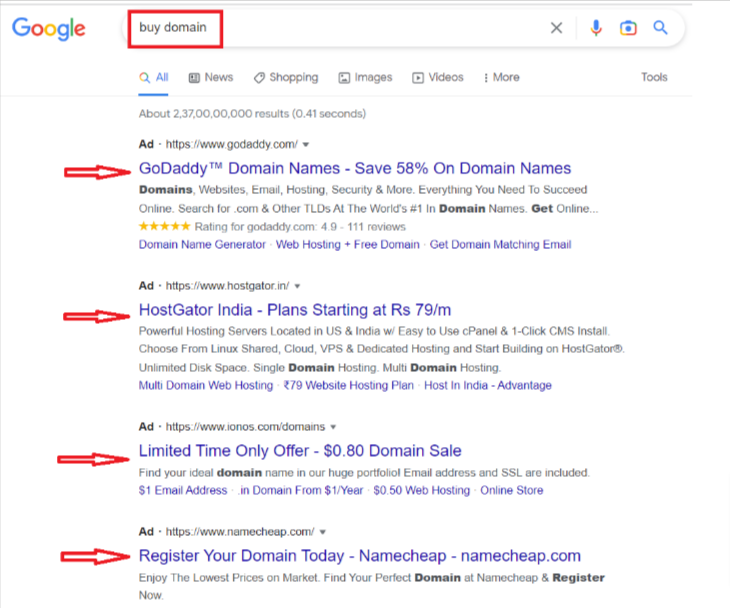Screen dimensions: 730x608
Task: Open Get Domain Matching Email sitelink
Action: (500, 244)
